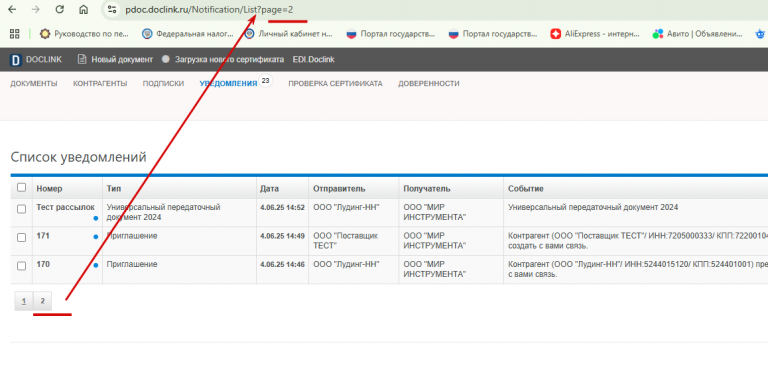The image size is (768, 369).
Task: Check the box for notification 171
Action: pos(22,238)
